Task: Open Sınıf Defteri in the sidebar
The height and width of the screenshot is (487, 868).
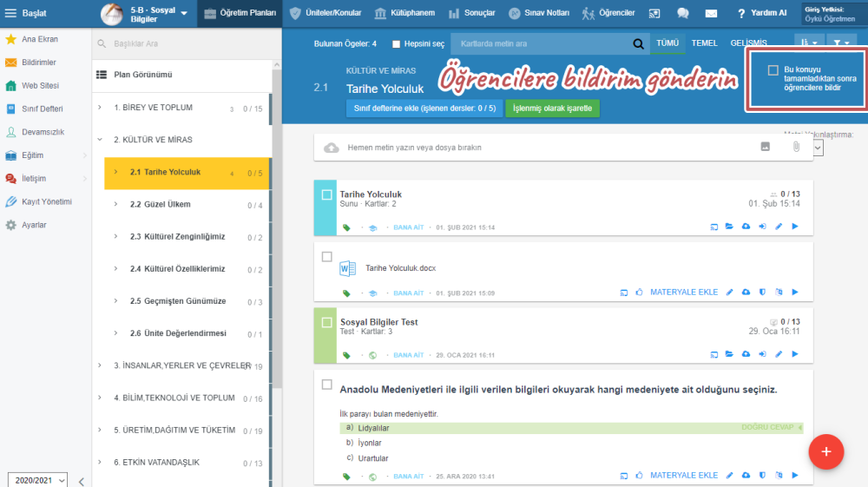Action: click(42, 109)
